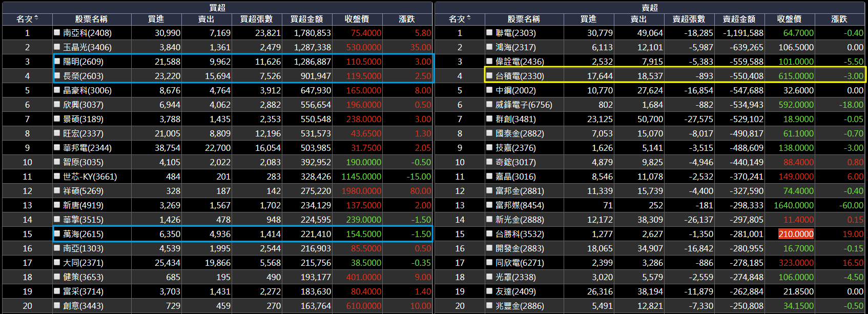Open stock 健策(3653)

83,277
